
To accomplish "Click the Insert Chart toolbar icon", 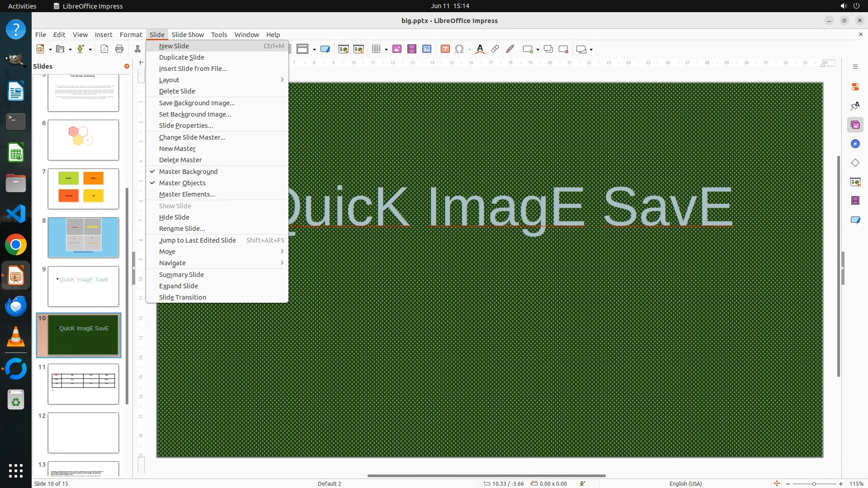I will pyautogui.click(x=427, y=49).
